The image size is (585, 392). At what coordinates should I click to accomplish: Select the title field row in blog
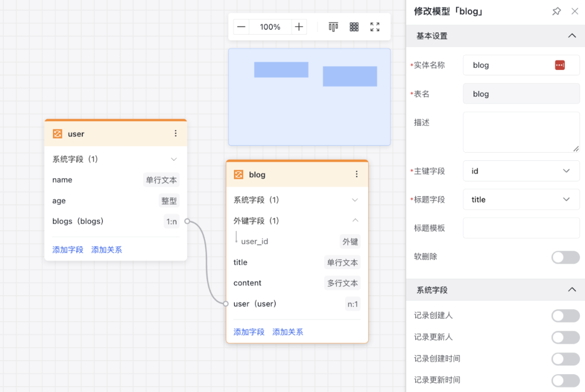click(x=297, y=262)
